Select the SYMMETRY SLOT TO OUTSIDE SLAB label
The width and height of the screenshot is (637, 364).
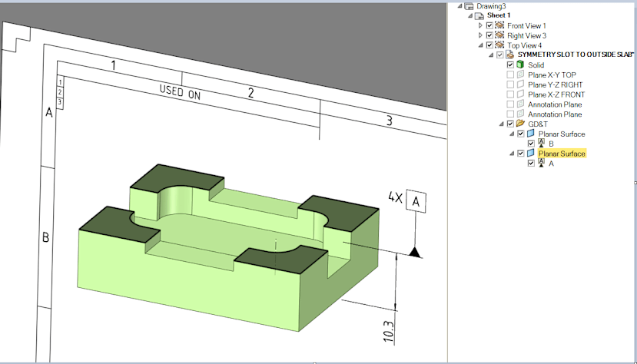click(576, 55)
